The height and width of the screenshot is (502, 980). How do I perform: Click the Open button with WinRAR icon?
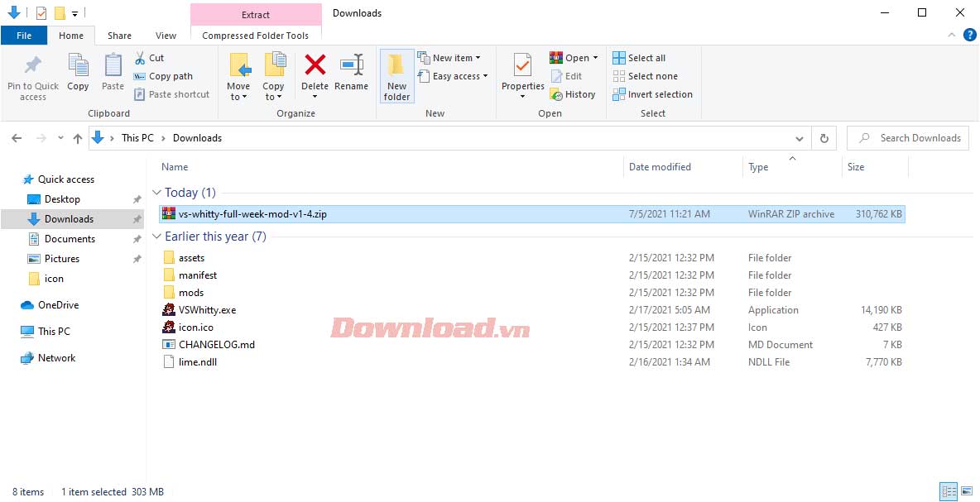pyautogui.click(x=569, y=58)
